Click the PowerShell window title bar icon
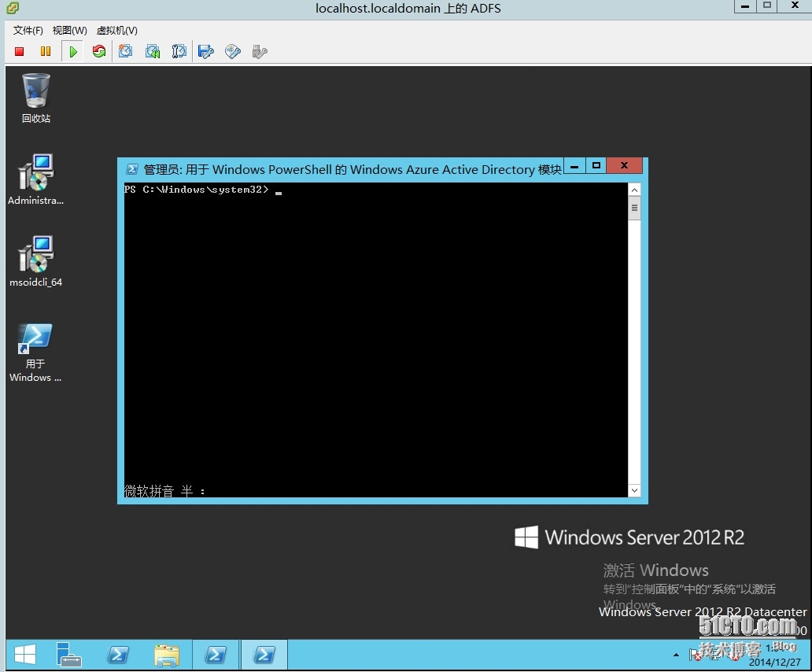The height and width of the screenshot is (672, 812). pos(132,169)
